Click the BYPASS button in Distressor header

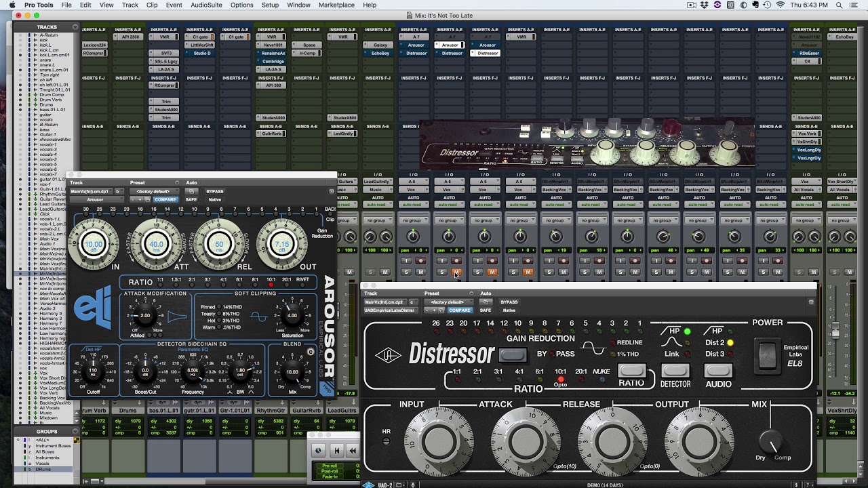(x=509, y=302)
